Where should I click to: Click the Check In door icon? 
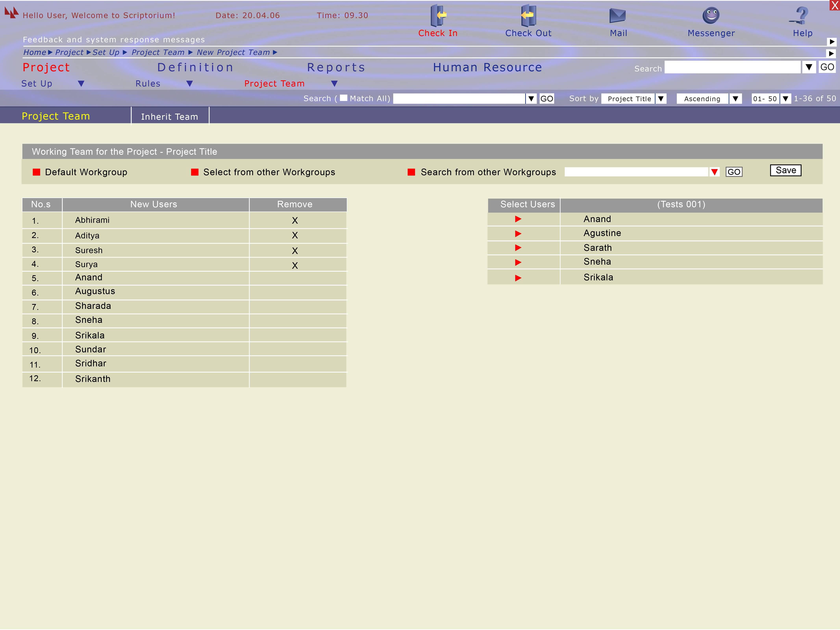tap(438, 16)
